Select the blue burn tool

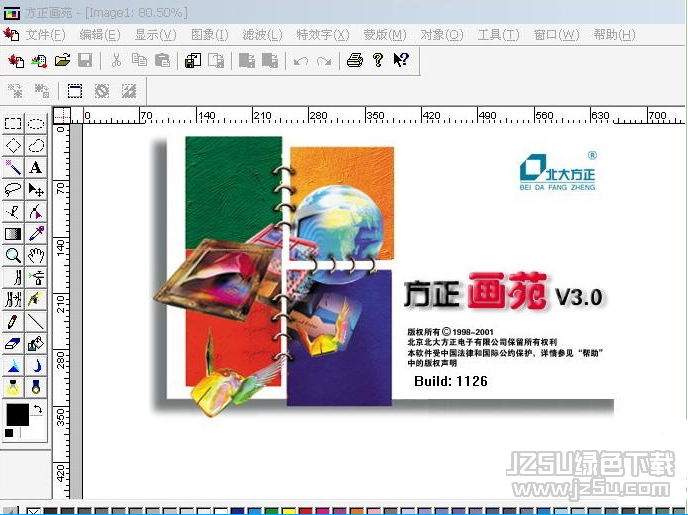tap(36, 388)
